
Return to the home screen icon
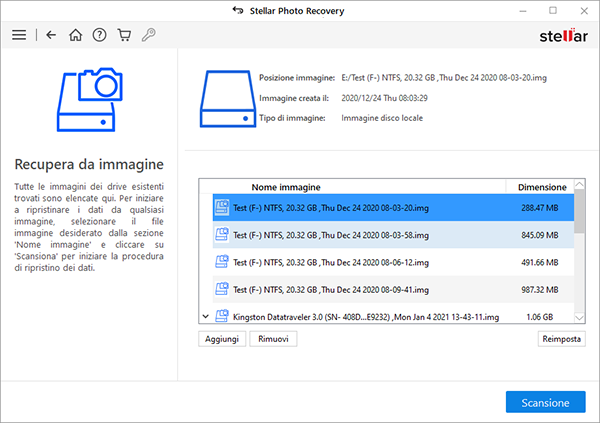[76, 35]
